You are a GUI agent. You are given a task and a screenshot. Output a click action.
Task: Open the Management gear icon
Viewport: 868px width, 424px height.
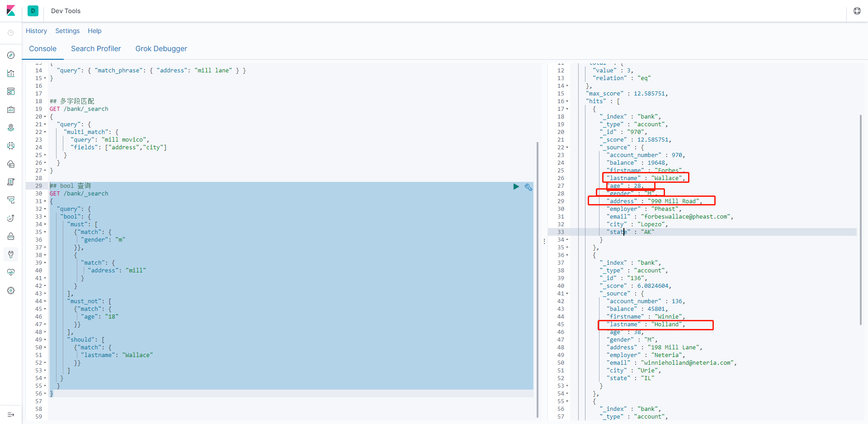11,291
